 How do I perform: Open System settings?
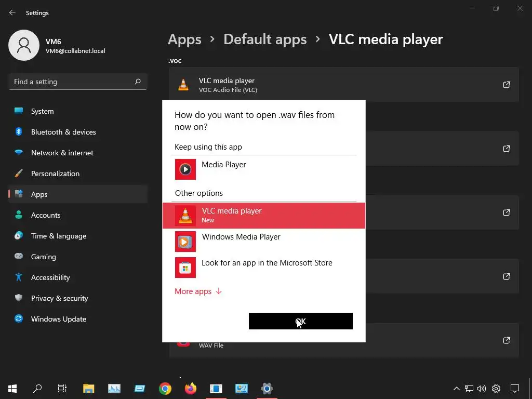(78, 111)
